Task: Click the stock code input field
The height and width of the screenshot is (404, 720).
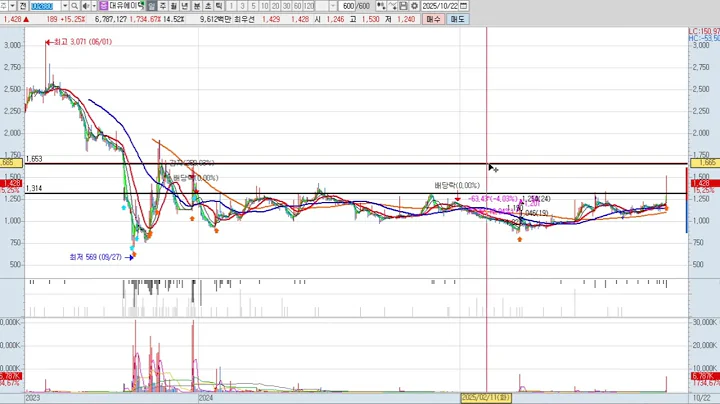Action: coord(45,6)
